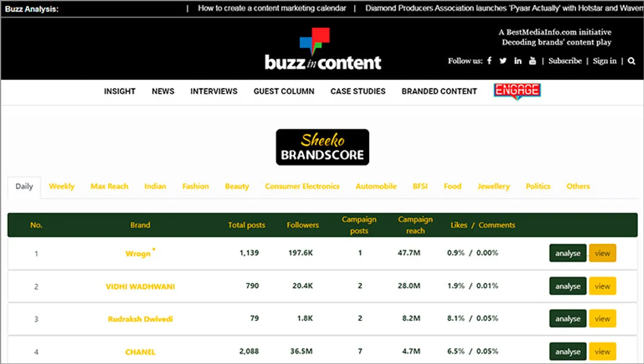Click view button for CHANEL

[603, 351]
